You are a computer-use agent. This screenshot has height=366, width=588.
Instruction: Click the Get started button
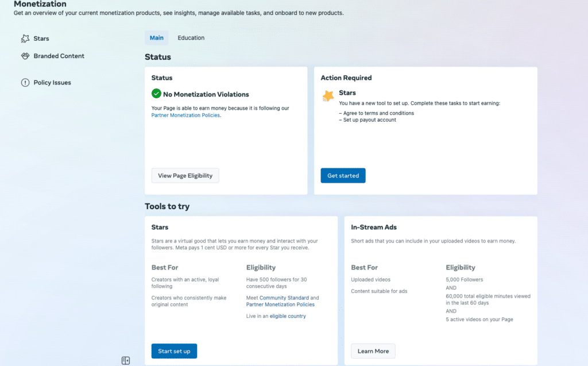click(x=343, y=176)
